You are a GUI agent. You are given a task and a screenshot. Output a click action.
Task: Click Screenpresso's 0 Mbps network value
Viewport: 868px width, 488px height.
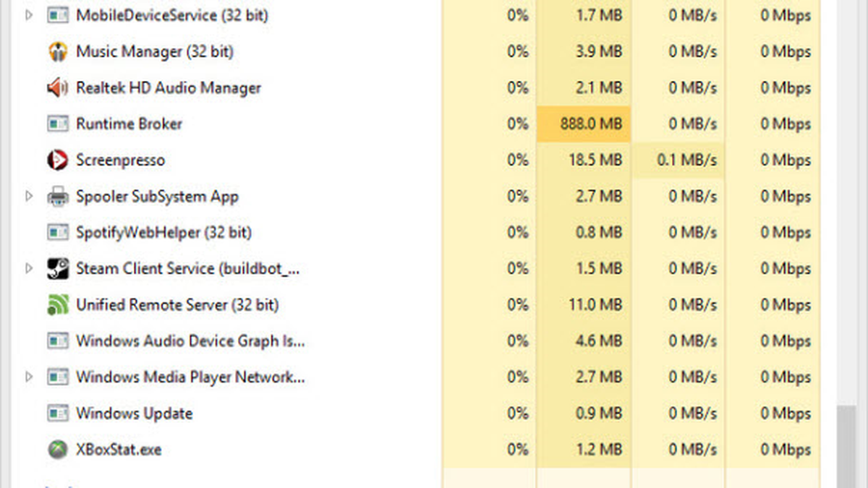point(786,160)
